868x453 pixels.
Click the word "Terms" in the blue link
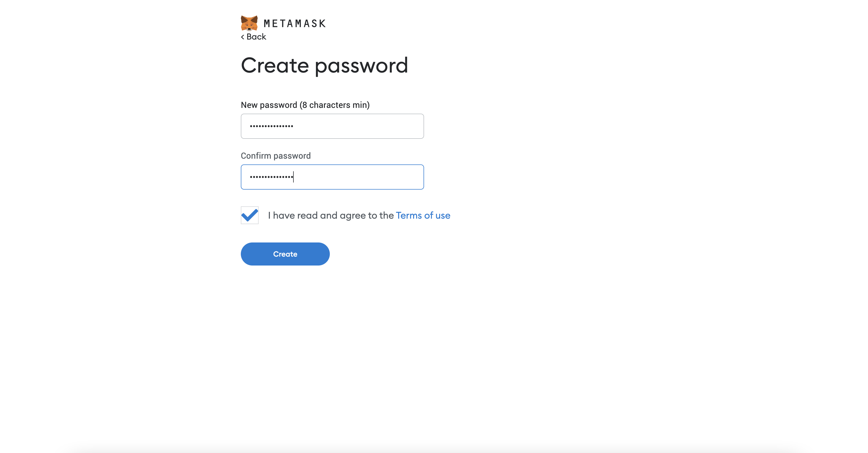coord(409,216)
